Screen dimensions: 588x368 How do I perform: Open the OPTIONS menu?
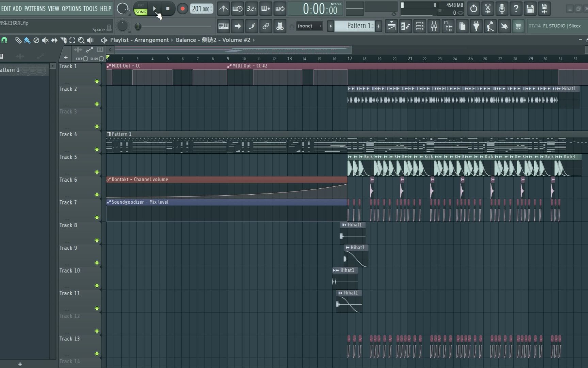click(x=72, y=9)
